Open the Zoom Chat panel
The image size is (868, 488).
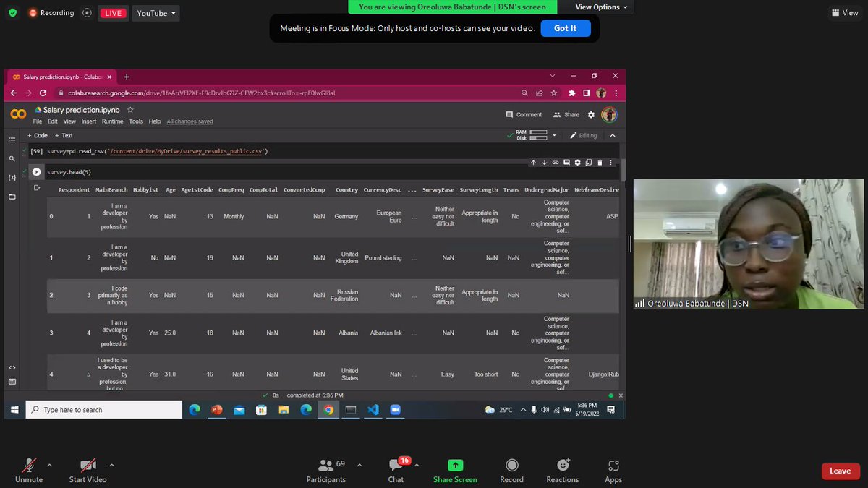(x=396, y=471)
